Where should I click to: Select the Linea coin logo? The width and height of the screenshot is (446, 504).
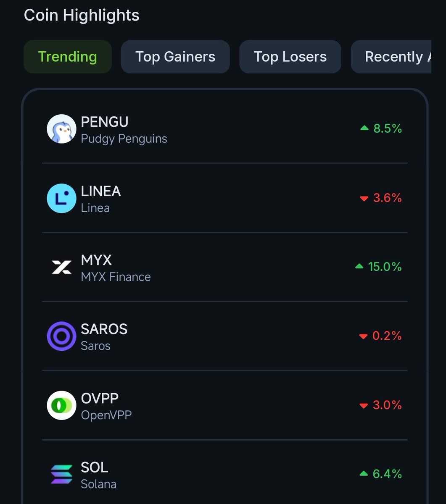[61, 198]
